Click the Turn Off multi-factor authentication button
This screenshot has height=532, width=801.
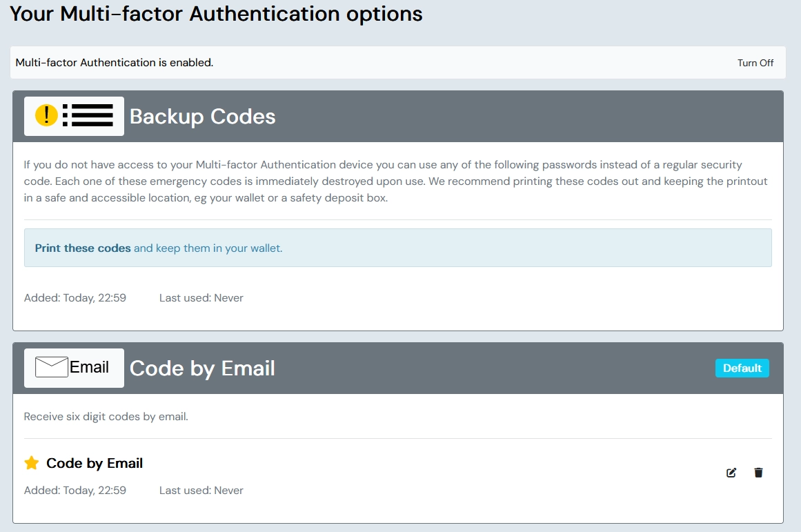click(x=755, y=63)
